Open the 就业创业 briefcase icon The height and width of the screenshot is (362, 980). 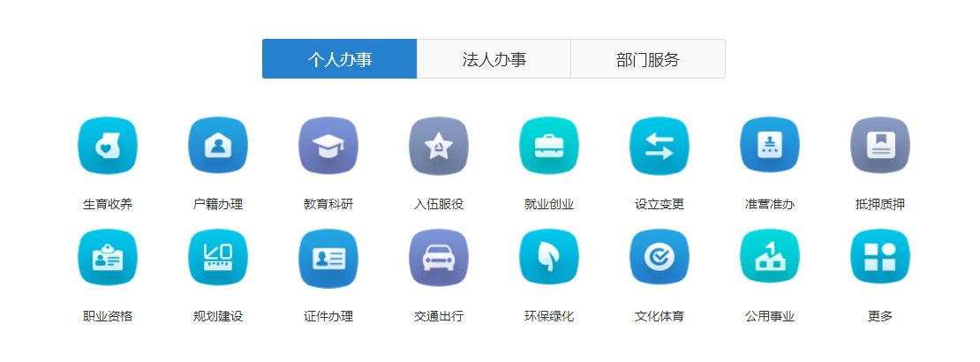[x=549, y=146]
